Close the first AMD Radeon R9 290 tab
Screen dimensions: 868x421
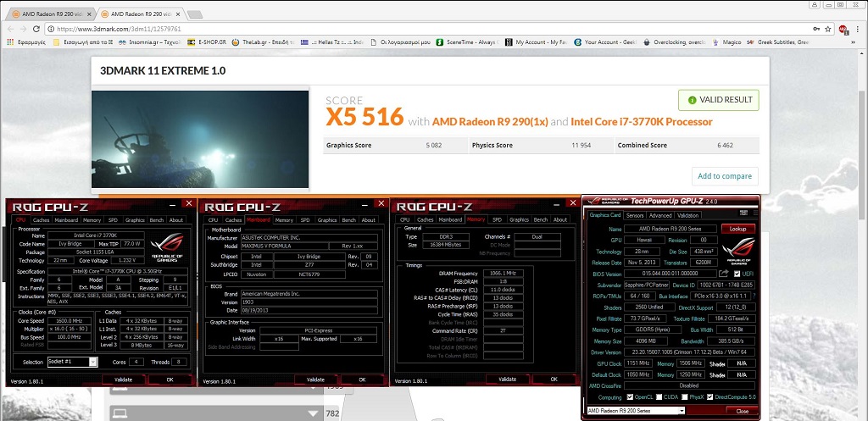click(89, 14)
